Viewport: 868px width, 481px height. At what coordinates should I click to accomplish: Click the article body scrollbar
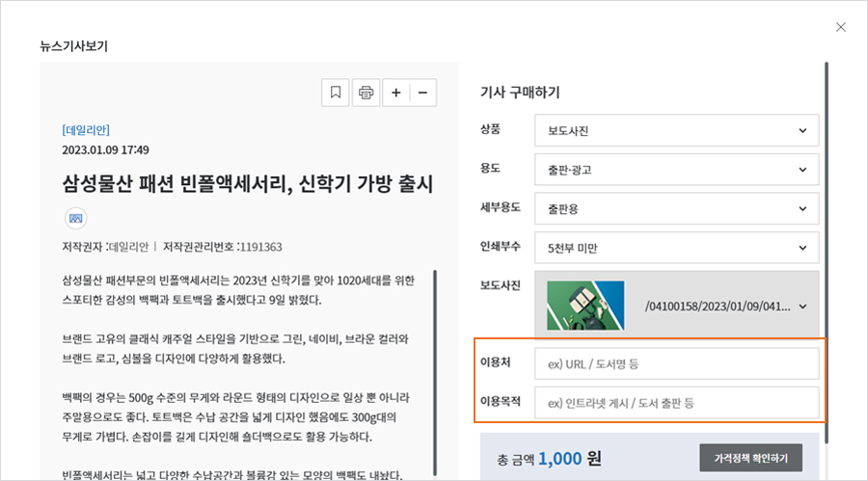[x=435, y=372]
